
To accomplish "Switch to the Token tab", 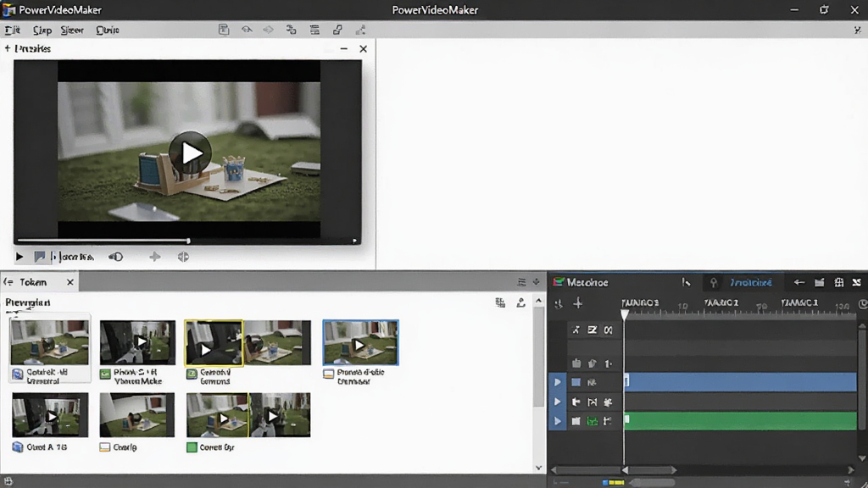I will 33,282.
